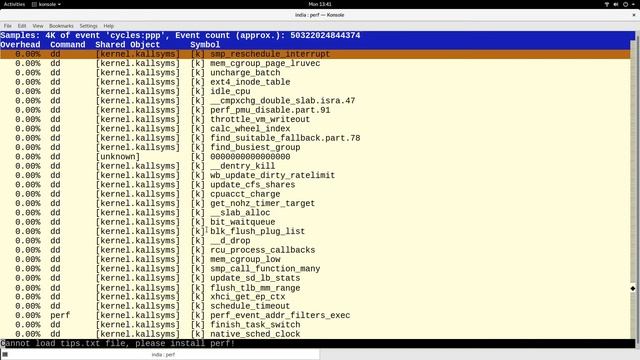
Task: Select the smp_reschedule_interrupt row
Action: (315, 54)
